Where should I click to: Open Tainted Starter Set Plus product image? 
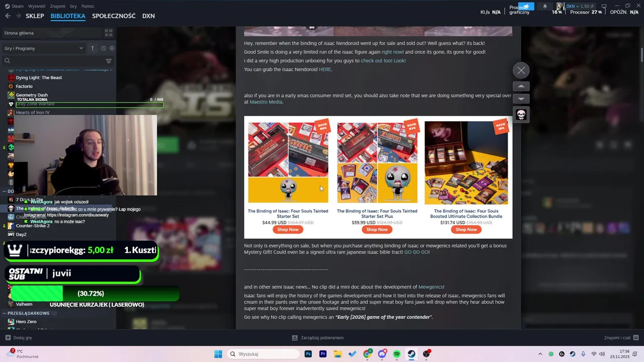(377, 162)
